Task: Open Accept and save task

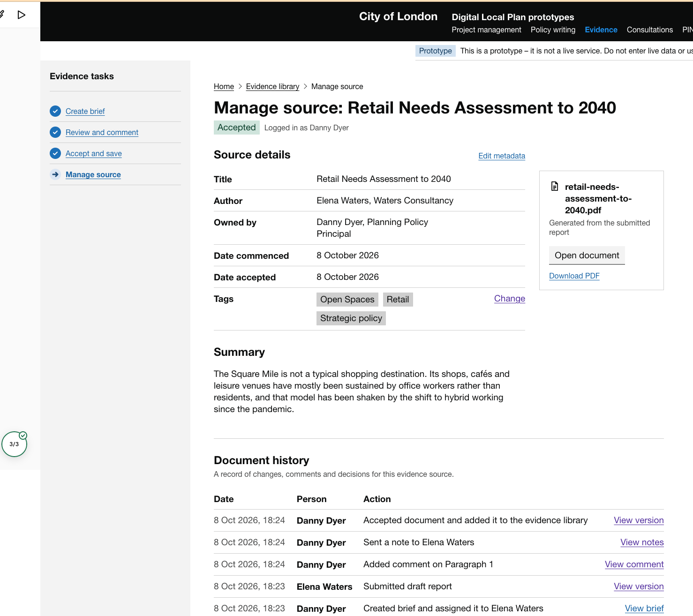Action: coord(94,153)
